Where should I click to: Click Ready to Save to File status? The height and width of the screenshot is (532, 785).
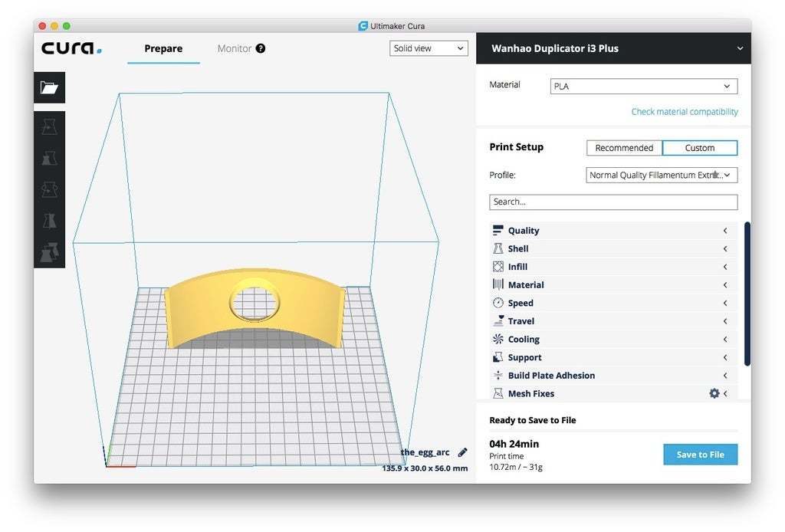[533, 420]
